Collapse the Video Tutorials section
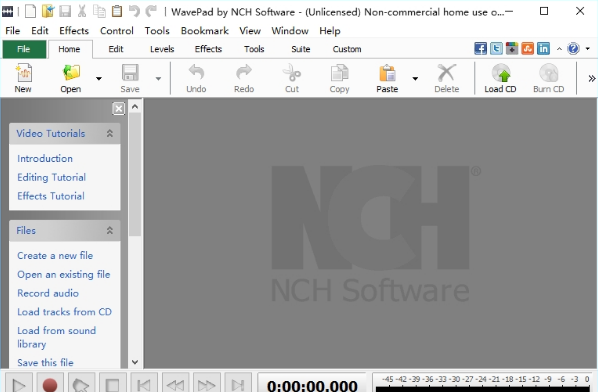 (109, 133)
